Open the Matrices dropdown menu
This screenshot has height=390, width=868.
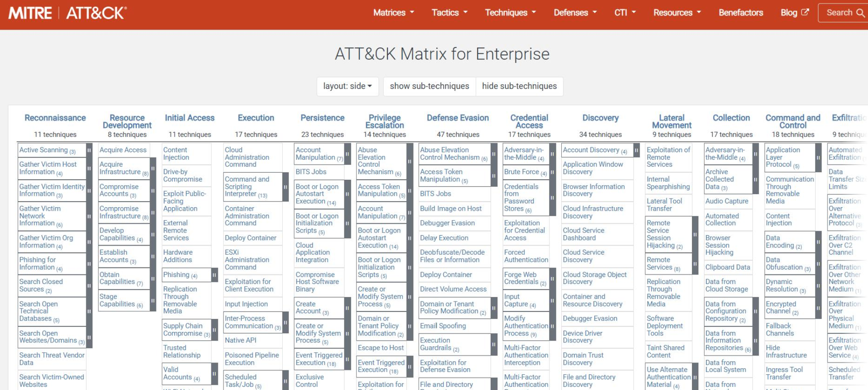[x=393, y=13]
